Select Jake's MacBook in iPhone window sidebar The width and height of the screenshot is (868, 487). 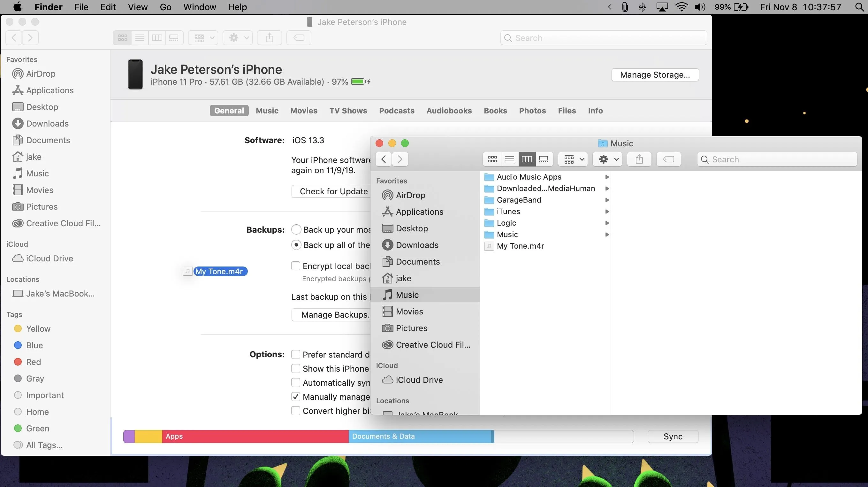click(x=54, y=294)
